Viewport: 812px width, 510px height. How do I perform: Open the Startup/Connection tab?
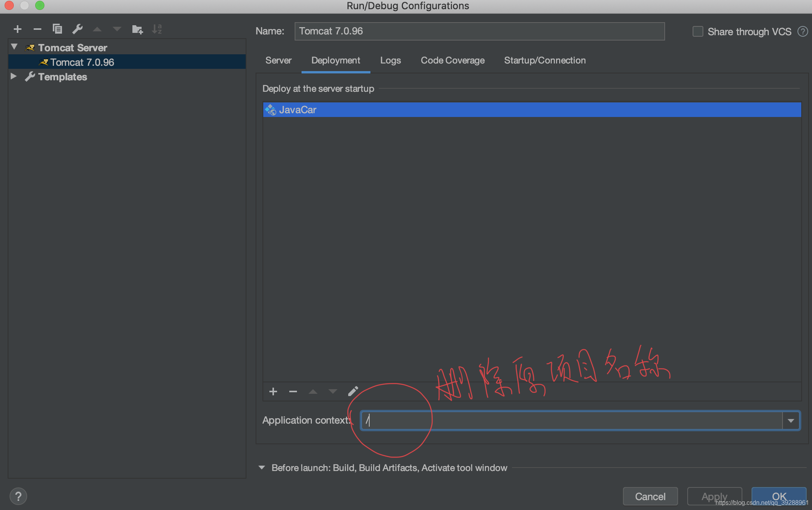[545, 60]
